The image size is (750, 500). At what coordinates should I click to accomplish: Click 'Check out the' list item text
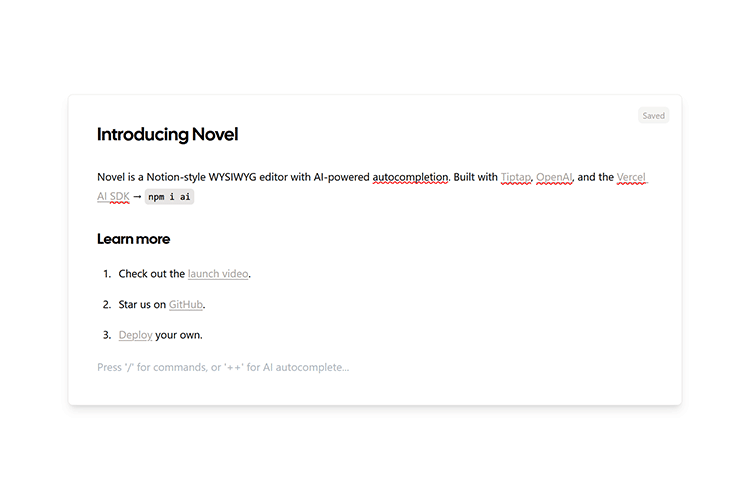point(151,273)
